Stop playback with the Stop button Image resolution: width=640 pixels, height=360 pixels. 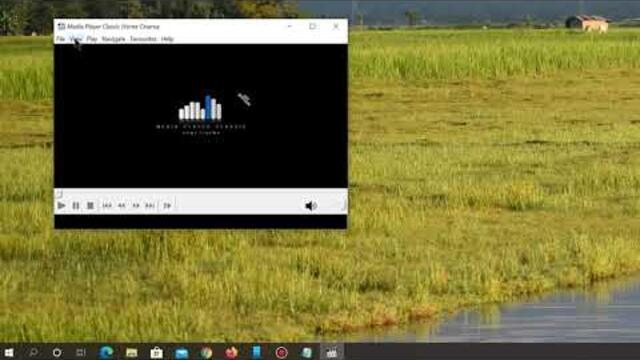90,206
